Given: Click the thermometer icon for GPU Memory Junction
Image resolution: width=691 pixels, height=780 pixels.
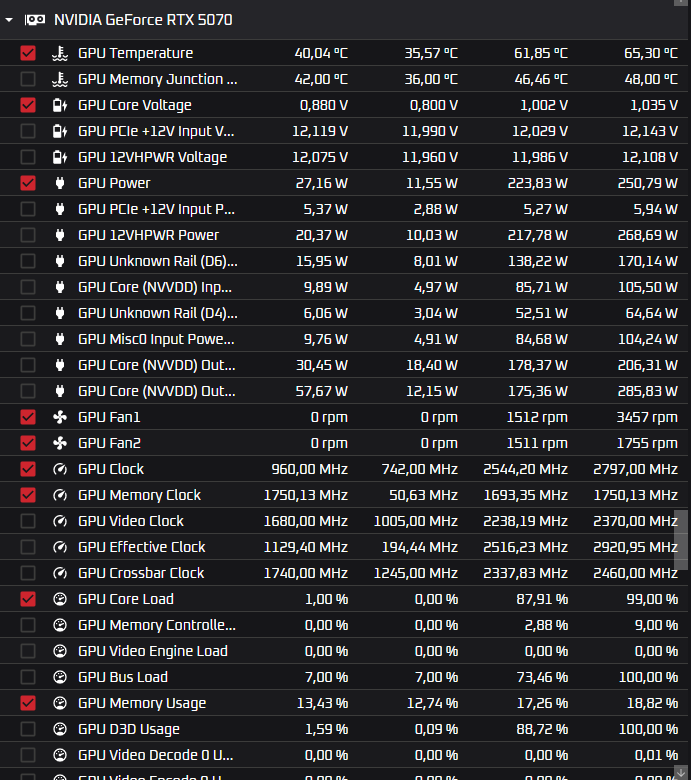Looking at the screenshot, I should point(60,79).
